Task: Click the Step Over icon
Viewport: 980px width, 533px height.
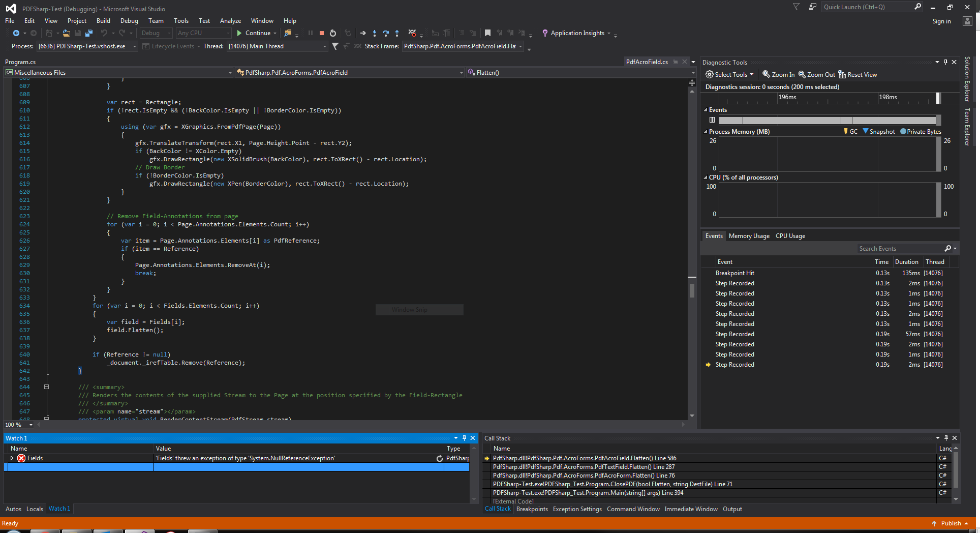Action: pyautogui.click(x=386, y=33)
